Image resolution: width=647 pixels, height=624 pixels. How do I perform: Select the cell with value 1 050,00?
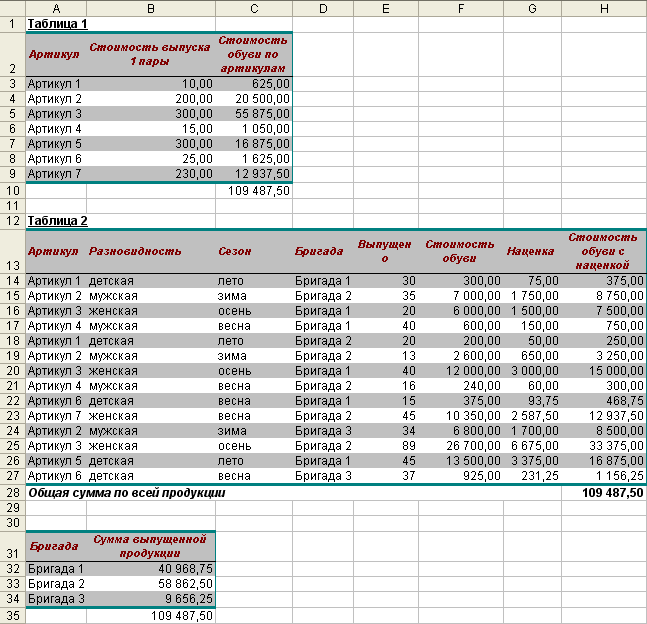click(x=254, y=129)
